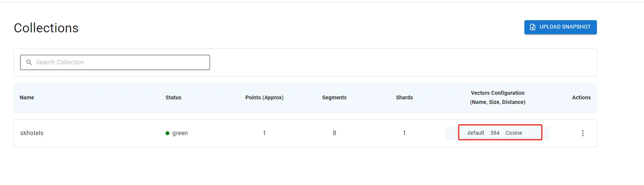The width and height of the screenshot is (644, 185).
Task: Click the magnifying glass search icon
Action: (29, 62)
